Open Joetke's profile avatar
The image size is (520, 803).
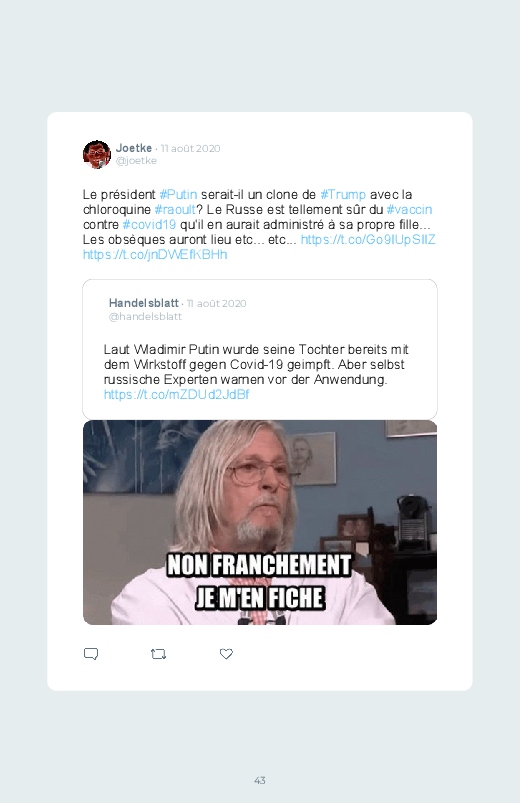pos(97,154)
